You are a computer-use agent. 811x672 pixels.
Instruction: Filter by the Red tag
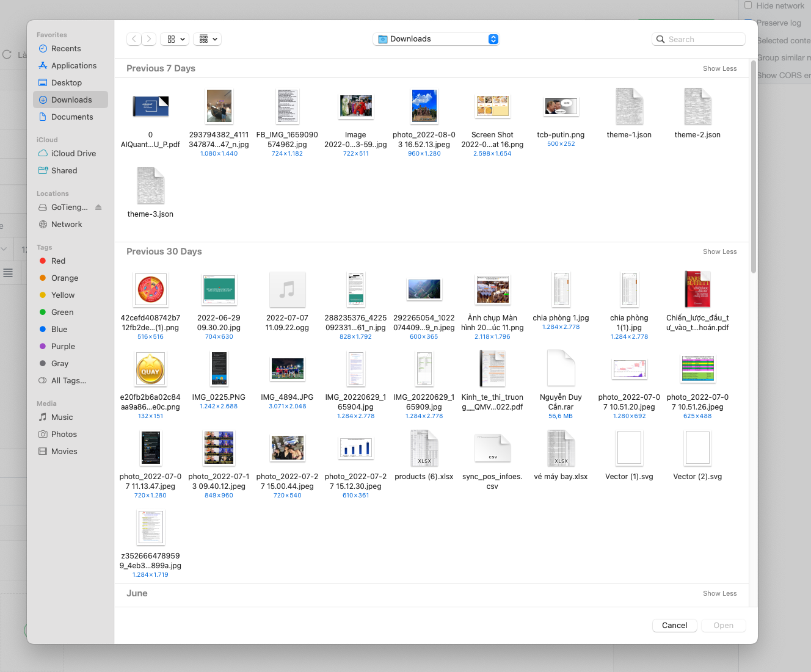[58, 261]
